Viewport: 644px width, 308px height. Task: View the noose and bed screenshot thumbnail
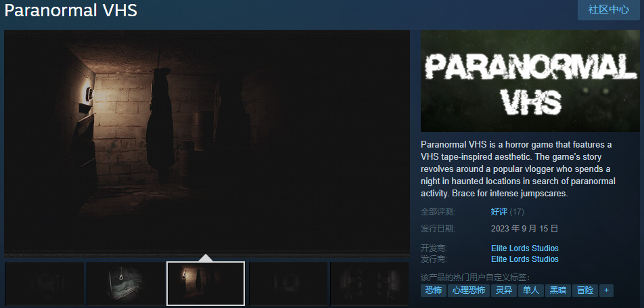[126, 284]
